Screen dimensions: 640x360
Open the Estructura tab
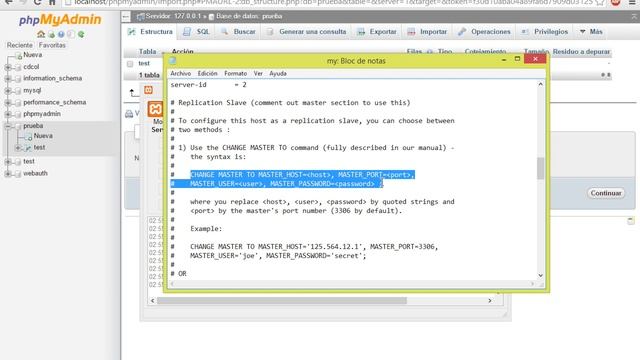click(x=150, y=32)
